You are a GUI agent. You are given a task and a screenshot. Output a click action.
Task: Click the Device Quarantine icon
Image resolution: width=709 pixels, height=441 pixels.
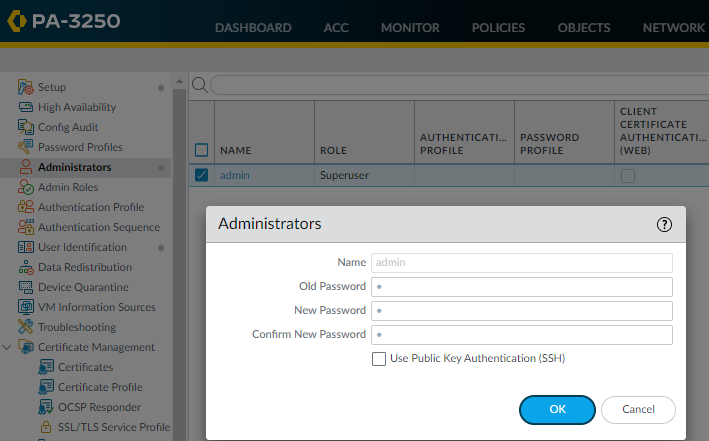click(x=26, y=287)
